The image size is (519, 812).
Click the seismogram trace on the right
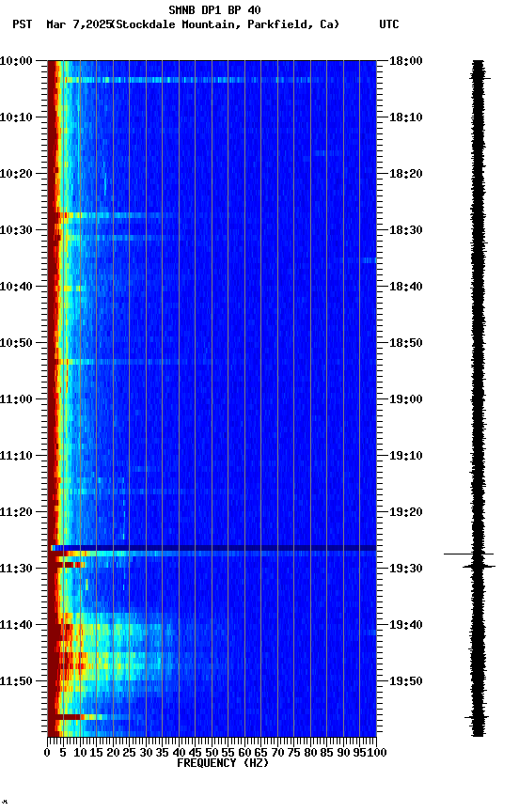click(478, 398)
